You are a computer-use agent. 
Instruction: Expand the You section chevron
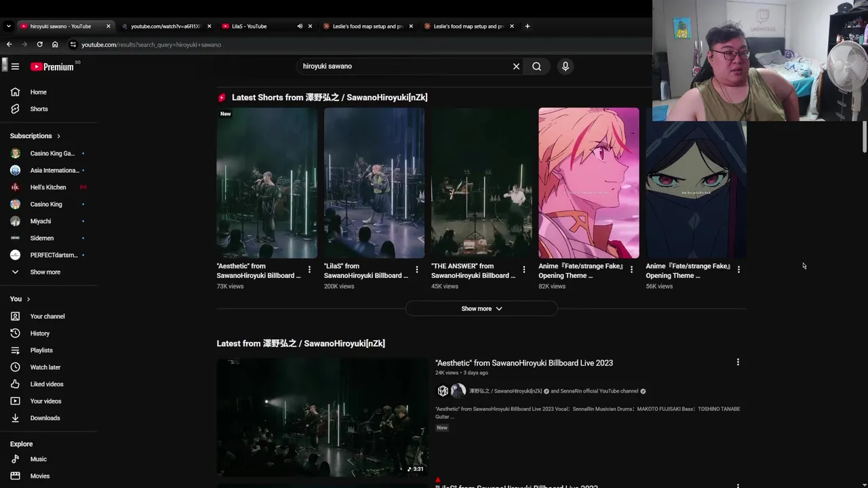coord(28,299)
